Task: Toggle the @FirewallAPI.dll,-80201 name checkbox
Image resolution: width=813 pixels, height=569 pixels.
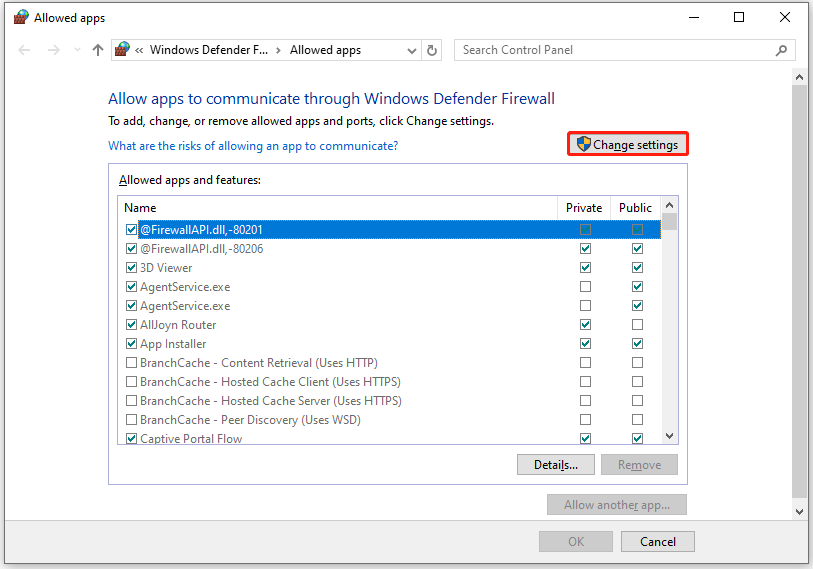Action: tap(131, 229)
